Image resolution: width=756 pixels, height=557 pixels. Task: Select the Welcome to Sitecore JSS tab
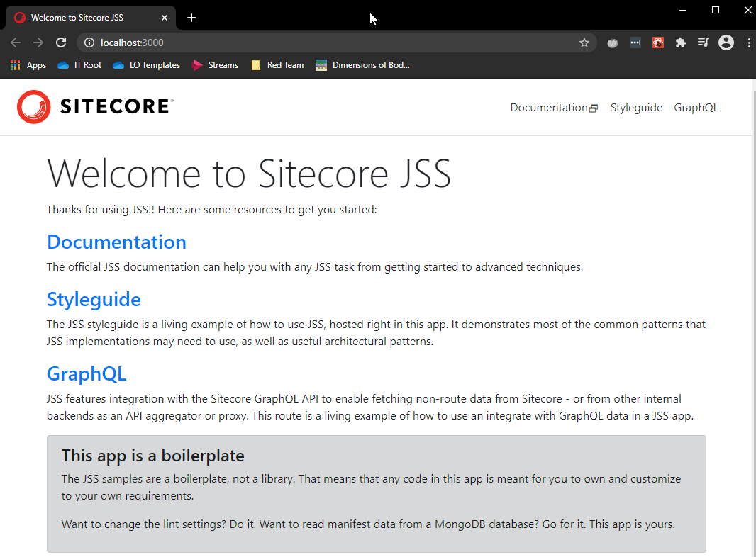coord(85,17)
